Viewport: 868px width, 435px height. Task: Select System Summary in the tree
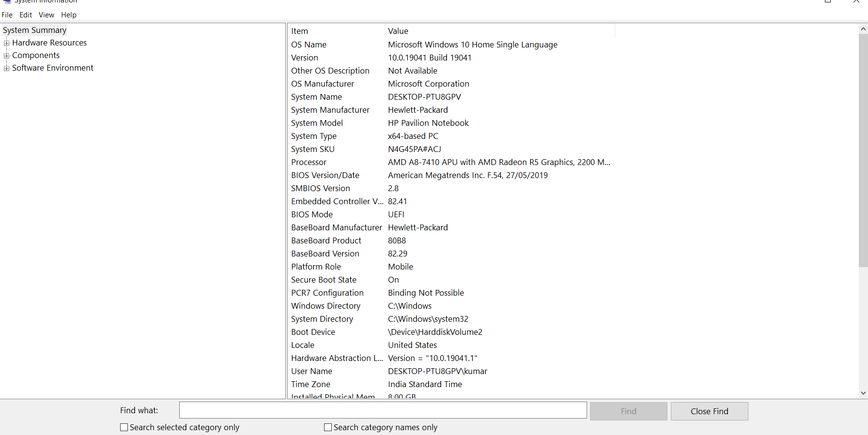(x=34, y=30)
